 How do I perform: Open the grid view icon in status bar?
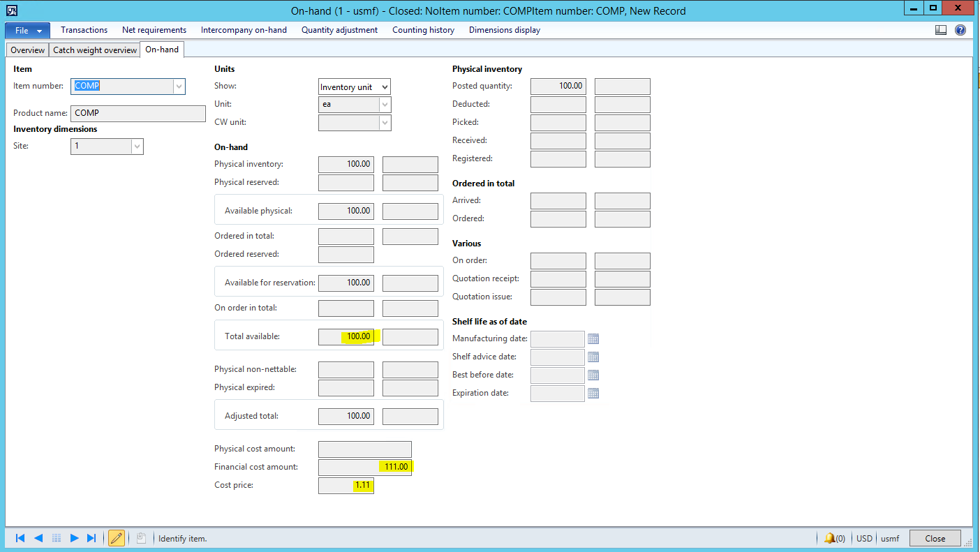pos(57,538)
